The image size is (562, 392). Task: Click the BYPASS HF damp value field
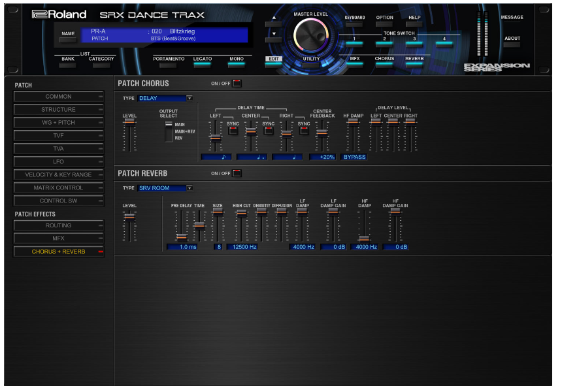point(354,157)
